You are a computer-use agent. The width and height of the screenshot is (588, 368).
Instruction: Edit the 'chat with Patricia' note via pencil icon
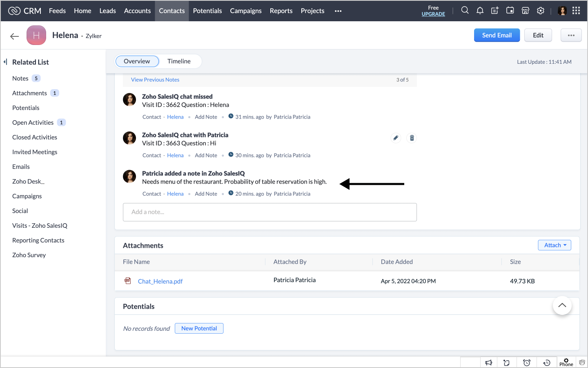(x=396, y=138)
